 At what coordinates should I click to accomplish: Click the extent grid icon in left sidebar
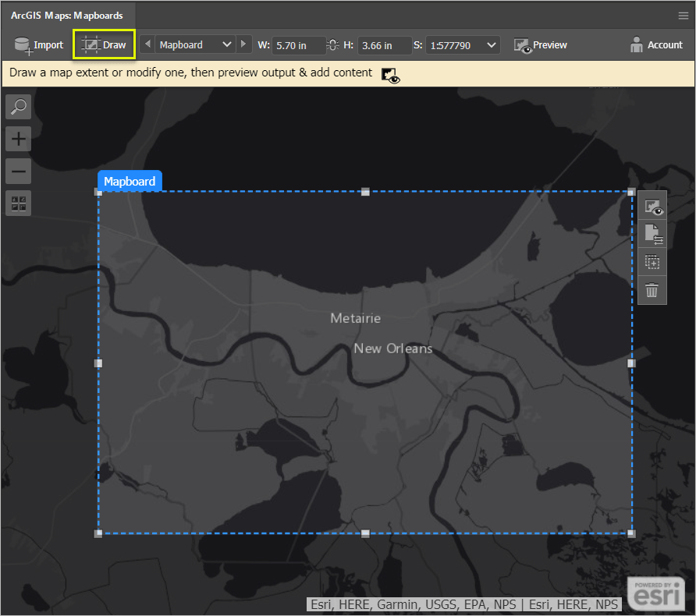(18, 203)
